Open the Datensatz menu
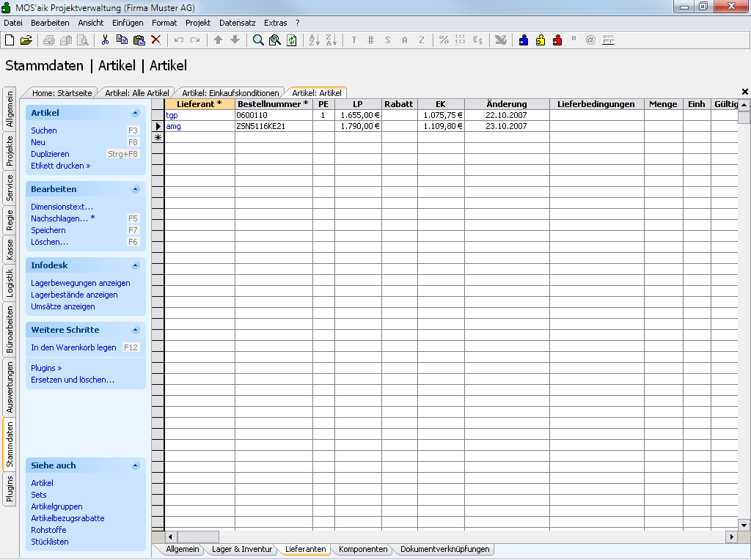The image size is (751, 560). coord(237,23)
